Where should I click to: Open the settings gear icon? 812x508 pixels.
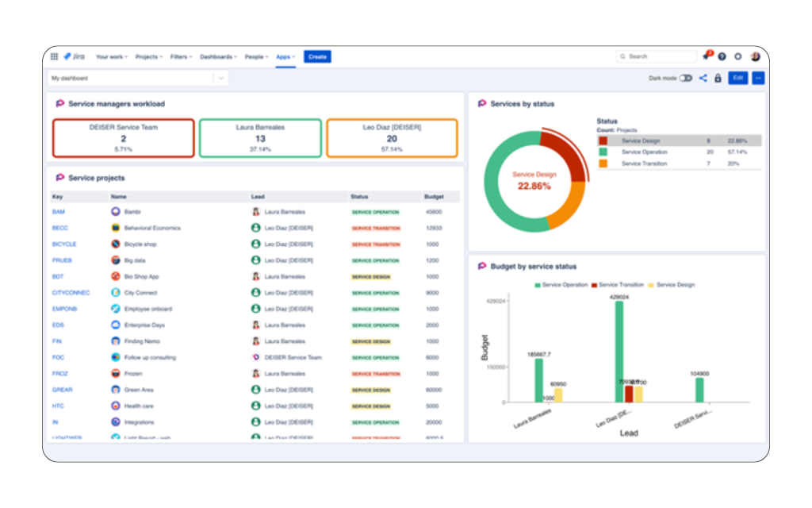(738, 56)
